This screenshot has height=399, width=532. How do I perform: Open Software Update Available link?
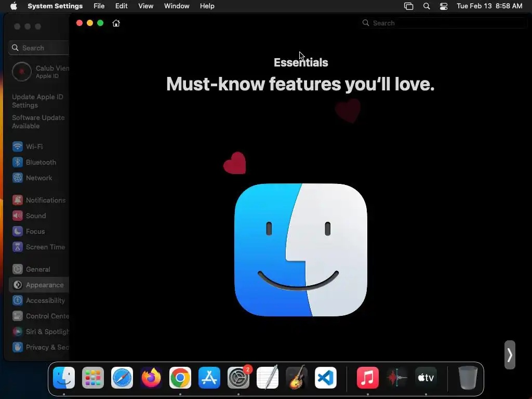(38, 122)
